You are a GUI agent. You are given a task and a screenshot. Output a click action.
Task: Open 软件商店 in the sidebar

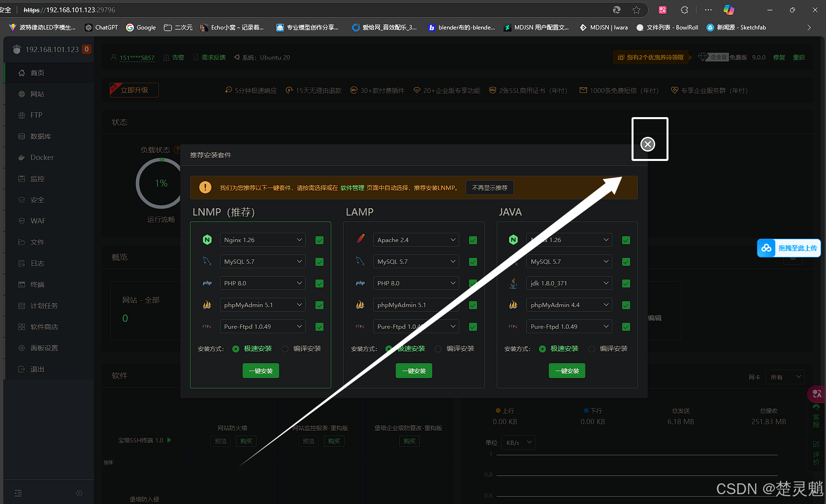tap(49, 327)
